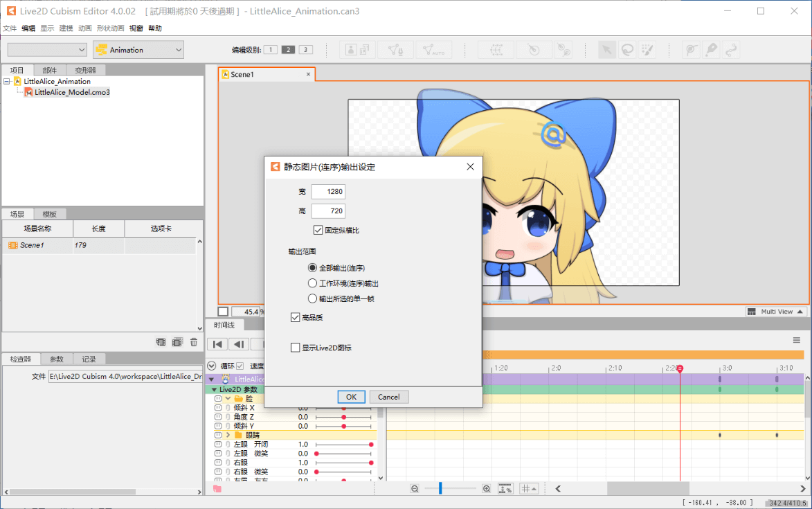Open the Multi View dropdown
This screenshot has width=812, height=509.
point(776,312)
